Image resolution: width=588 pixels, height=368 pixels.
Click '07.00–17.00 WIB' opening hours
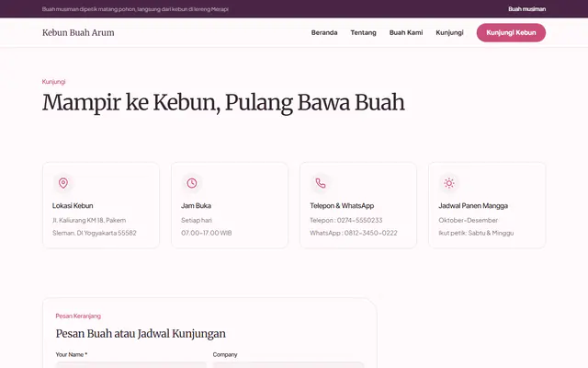[206, 233]
